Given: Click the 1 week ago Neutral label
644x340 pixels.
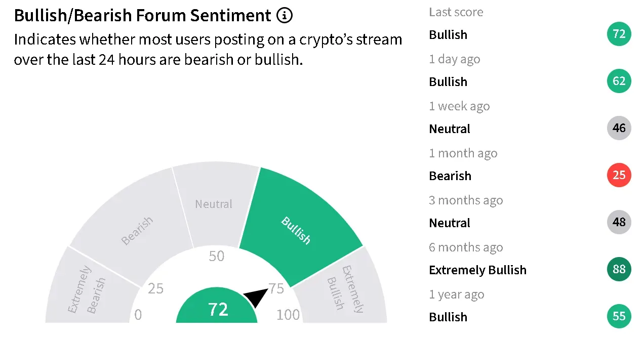Looking at the screenshot, I should (450, 129).
